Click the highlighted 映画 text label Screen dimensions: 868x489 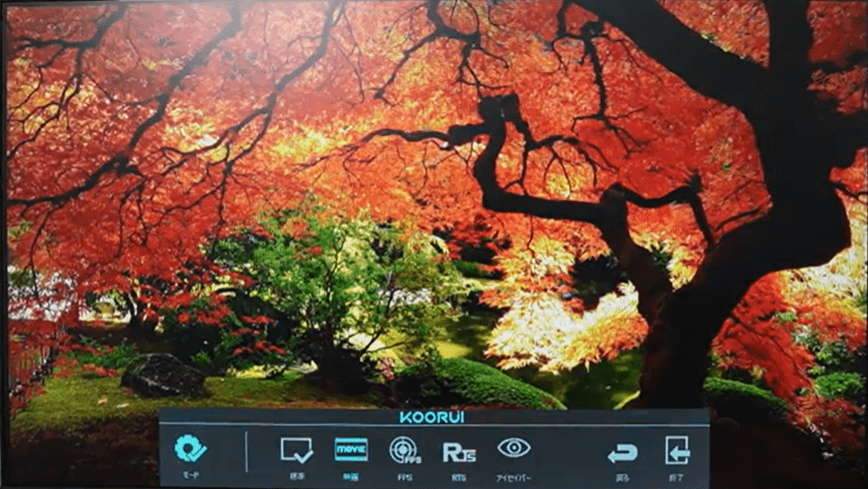click(350, 475)
